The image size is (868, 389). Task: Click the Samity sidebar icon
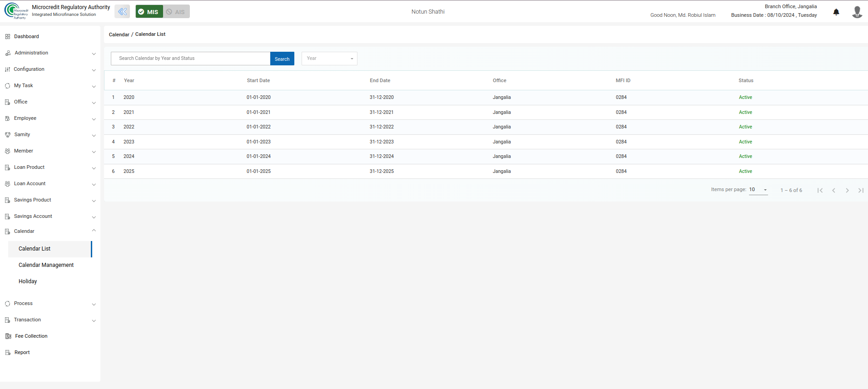[x=8, y=134]
